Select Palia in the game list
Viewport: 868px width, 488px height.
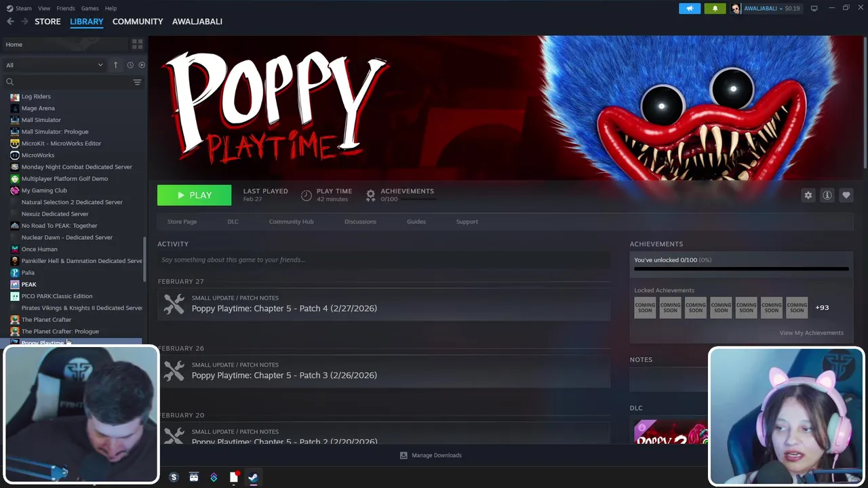[x=28, y=272]
